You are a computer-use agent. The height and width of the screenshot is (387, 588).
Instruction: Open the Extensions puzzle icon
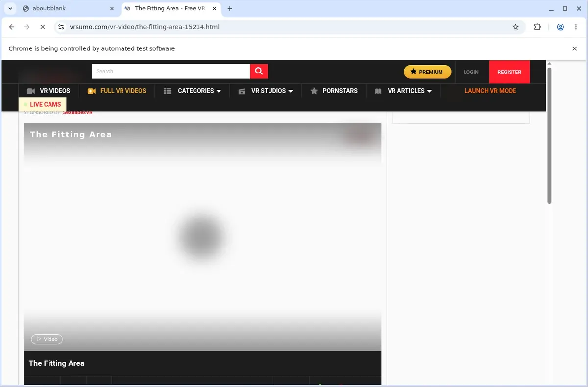pyautogui.click(x=538, y=27)
